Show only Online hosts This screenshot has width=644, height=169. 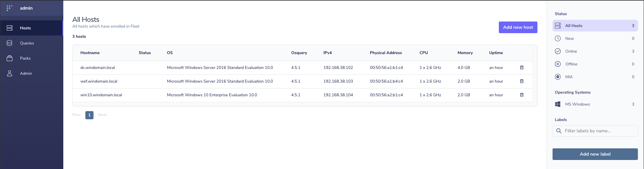click(595, 51)
